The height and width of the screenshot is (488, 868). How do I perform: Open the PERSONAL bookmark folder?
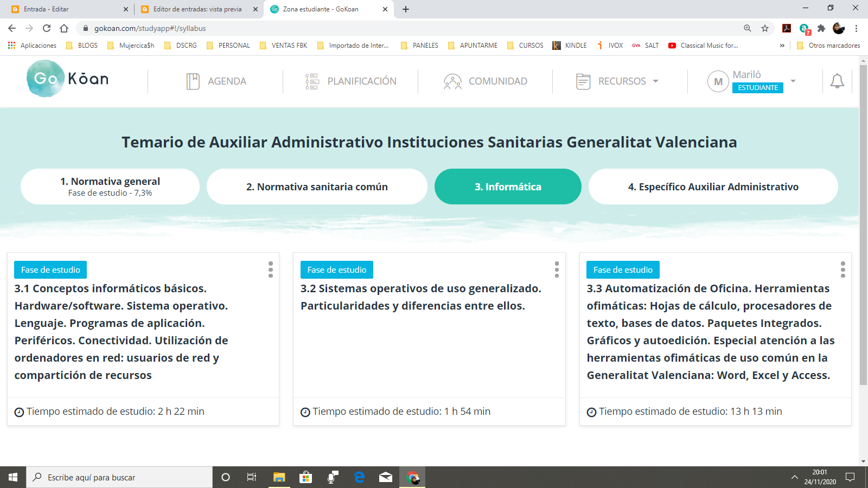click(x=228, y=46)
